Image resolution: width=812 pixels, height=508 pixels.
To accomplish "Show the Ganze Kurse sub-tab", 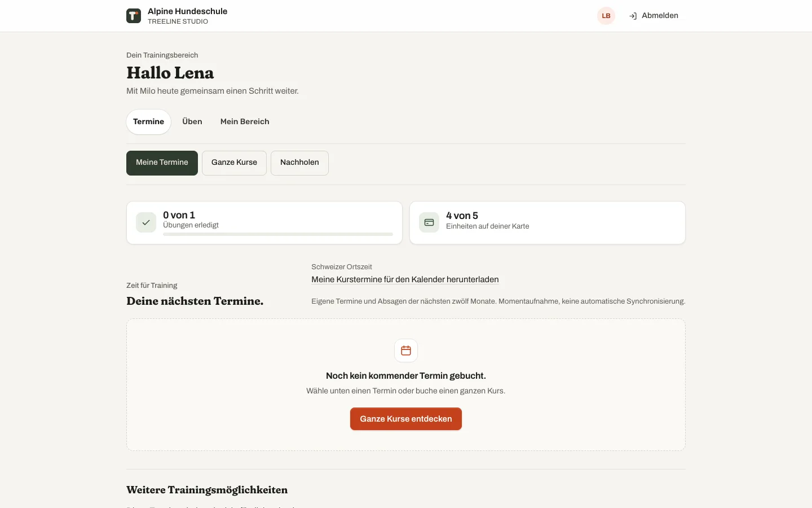I will click(x=234, y=163).
